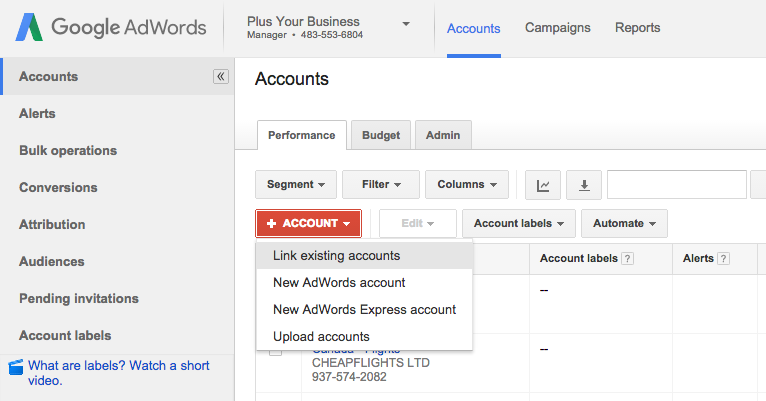Click the CHEAPFLIGHTS LTD account name text
The height and width of the screenshot is (401, 766).
(371, 363)
